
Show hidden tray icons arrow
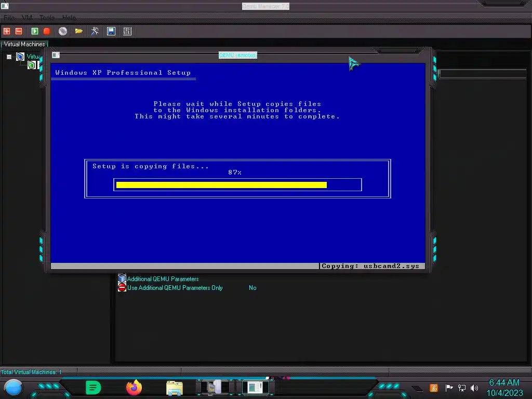click(418, 388)
